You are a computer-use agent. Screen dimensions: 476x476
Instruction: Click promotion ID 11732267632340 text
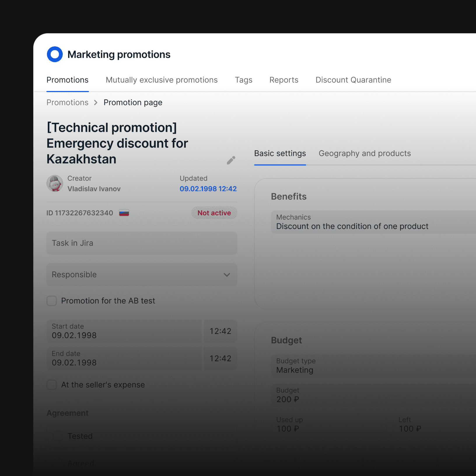click(80, 213)
